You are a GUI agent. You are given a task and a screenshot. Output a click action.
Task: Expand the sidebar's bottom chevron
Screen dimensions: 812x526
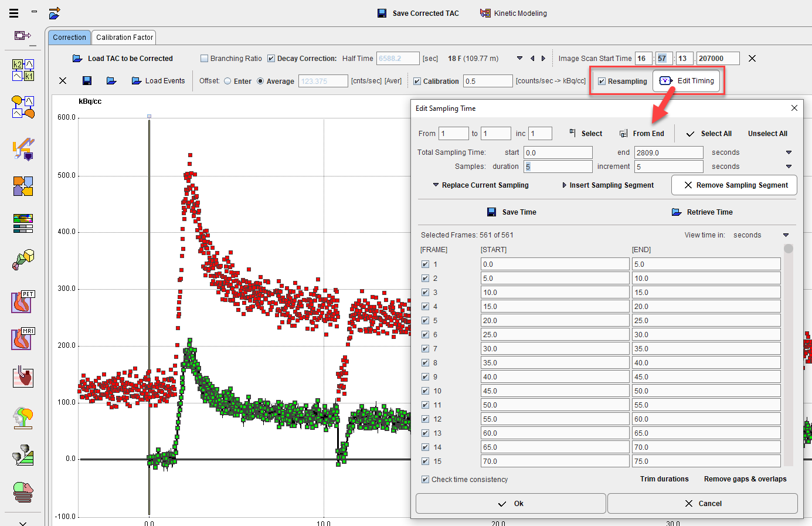(23, 522)
